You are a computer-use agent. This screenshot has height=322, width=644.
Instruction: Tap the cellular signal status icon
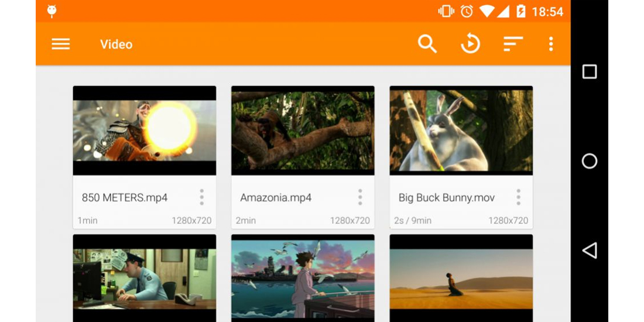coord(503,11)
